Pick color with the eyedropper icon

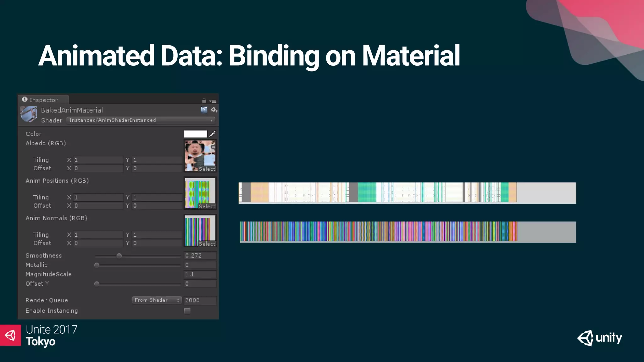click(213, 134)
